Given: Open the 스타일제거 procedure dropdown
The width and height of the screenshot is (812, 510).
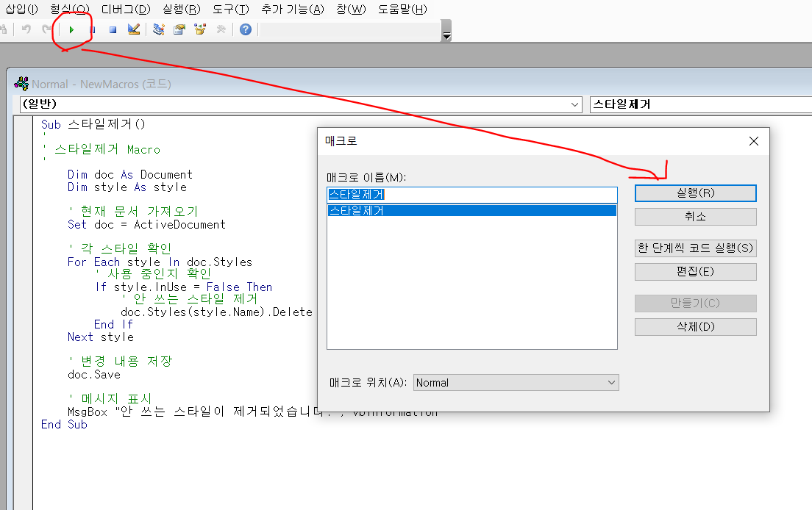Looking at the screenshot, I should click(x=701, y=104).
